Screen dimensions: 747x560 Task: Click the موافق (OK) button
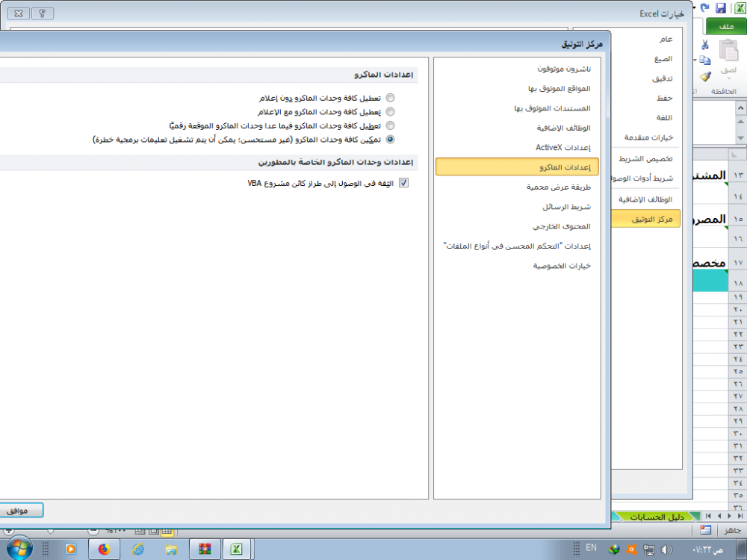tap(22, 511)
